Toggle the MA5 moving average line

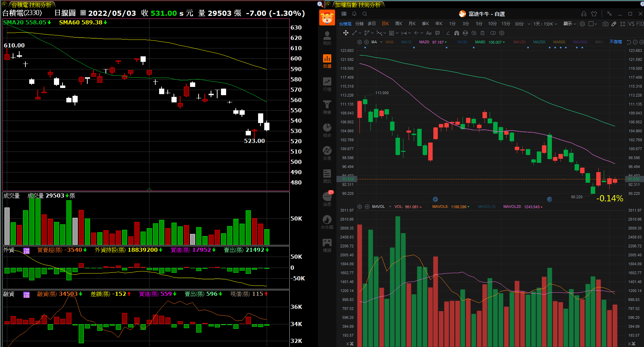pyautogui.click(x=389, y=42)
